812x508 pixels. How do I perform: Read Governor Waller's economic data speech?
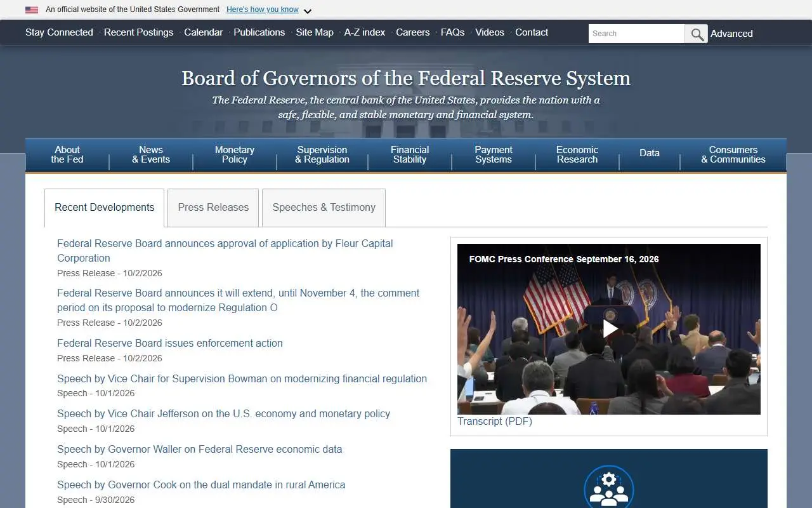(x=199, y=449)
